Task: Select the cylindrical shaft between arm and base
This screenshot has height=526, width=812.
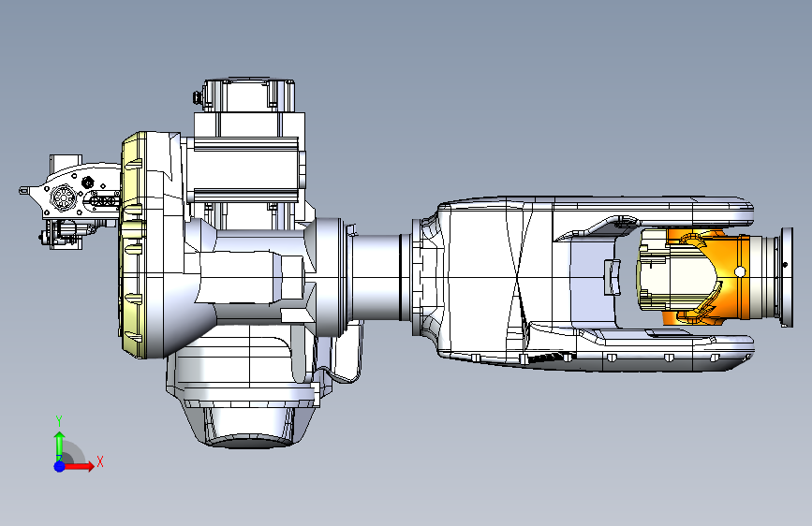Action: click(377, 276)
